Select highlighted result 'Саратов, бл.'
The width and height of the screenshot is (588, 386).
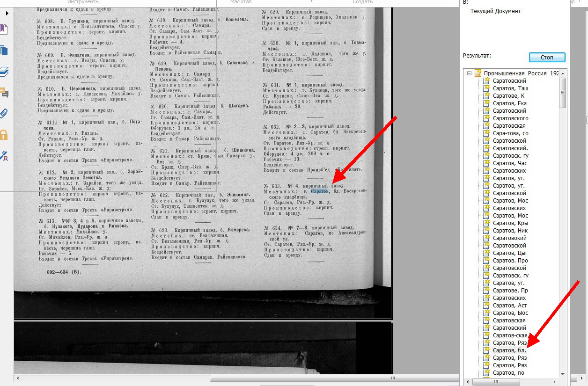509,350
